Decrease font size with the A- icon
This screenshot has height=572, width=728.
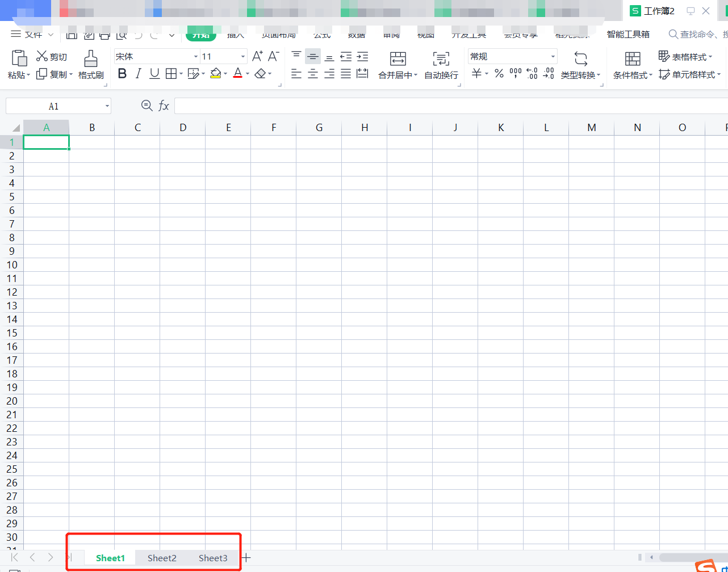pyautogui.click(x=274, y=56)
